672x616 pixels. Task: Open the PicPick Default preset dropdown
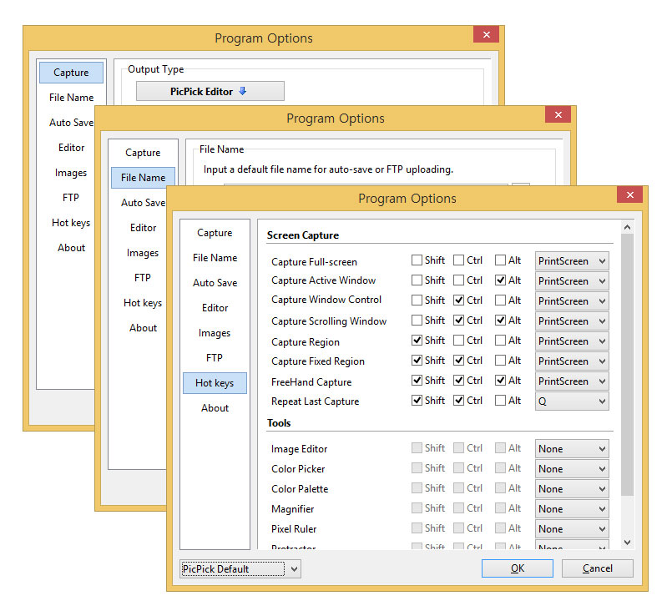[x=240, y=569]
